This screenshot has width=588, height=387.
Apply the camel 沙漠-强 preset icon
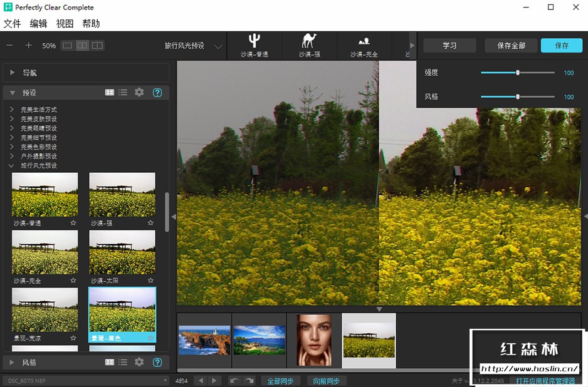point(309,45)
